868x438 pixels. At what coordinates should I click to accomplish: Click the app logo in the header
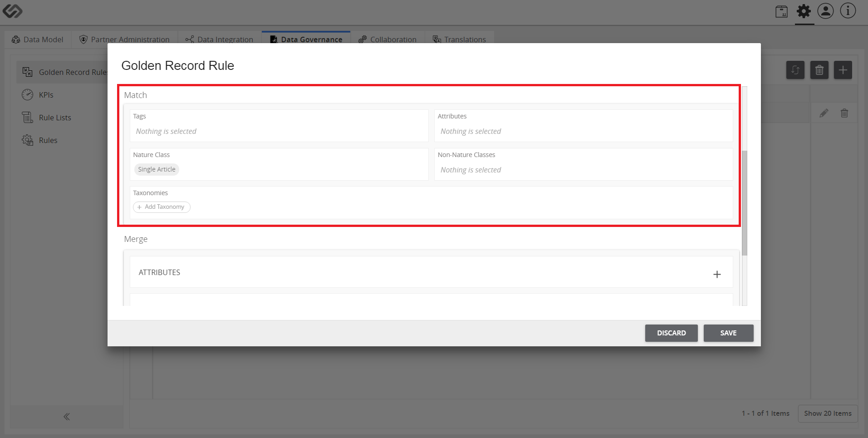click(x=12, y=11)
